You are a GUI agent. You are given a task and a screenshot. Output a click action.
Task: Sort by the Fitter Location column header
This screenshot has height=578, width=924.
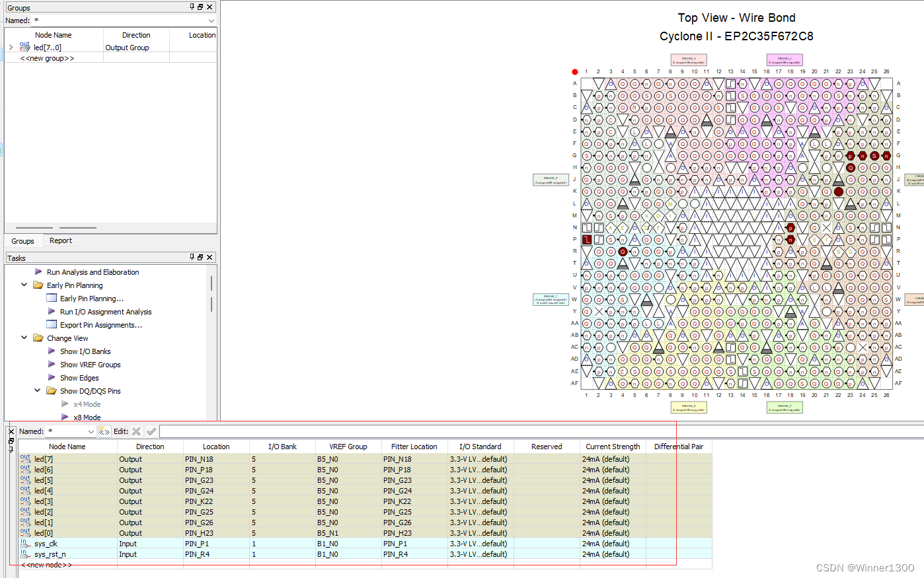[414, 447]
